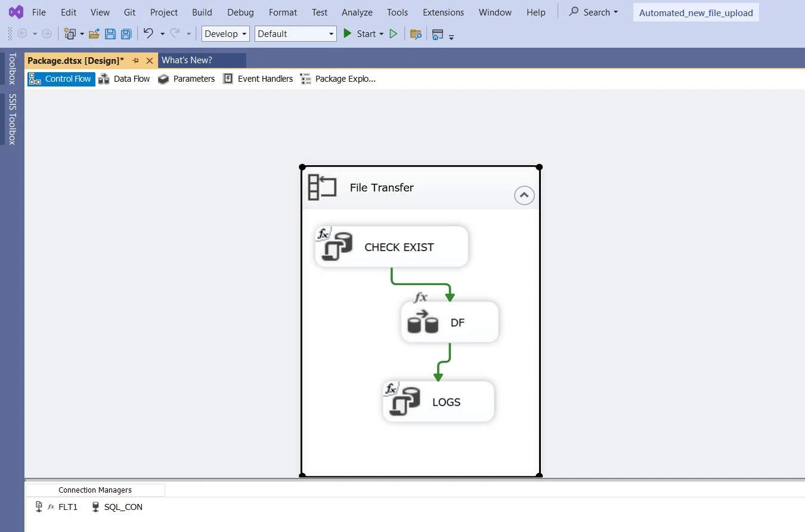Collapse the File Transfer container

click(x=524, y=195)
